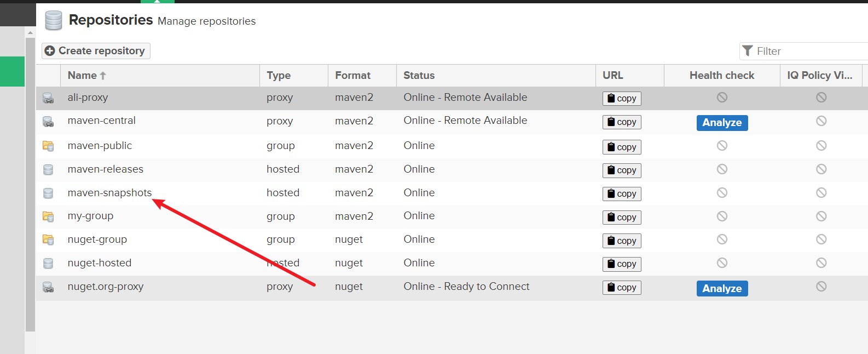The image size is (868, 354).
Task: Sort repositories by Type column header
Action: coord(279,76)
